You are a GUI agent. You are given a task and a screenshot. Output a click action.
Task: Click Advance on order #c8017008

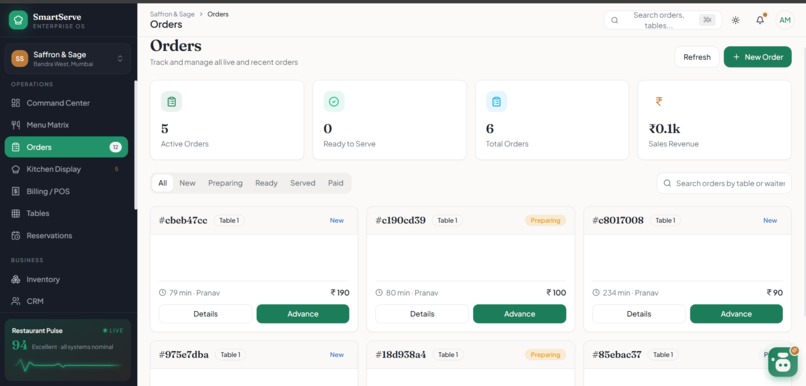(x=736, y=314)
